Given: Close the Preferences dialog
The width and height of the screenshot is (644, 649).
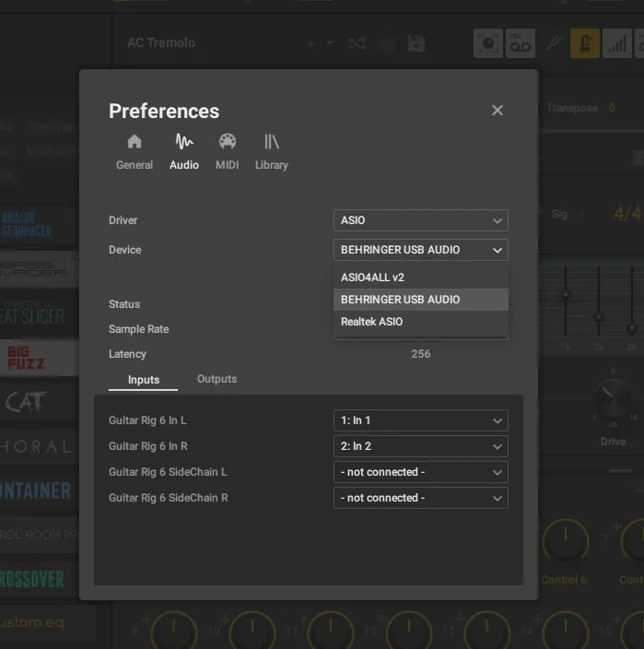Looking at the screenshot, I should [498, 111].
